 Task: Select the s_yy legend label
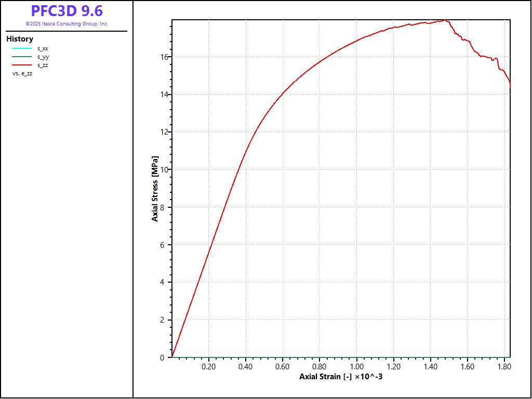click(43, 57)
